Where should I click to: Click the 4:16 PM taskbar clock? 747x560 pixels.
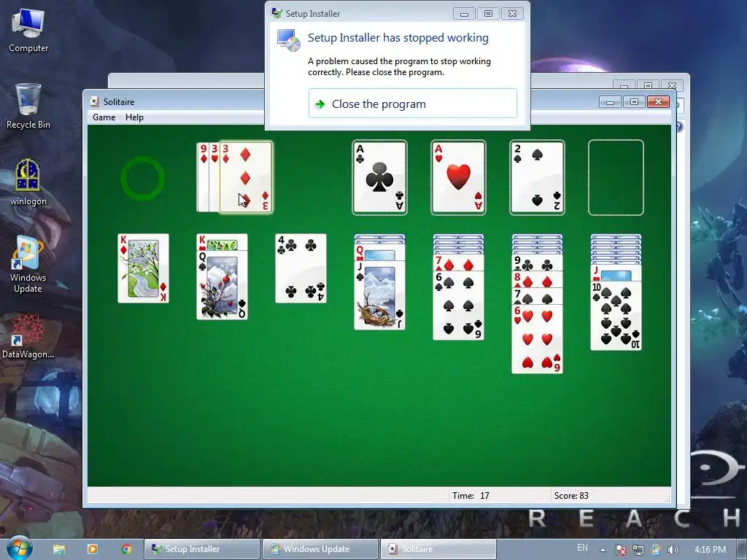711,550
